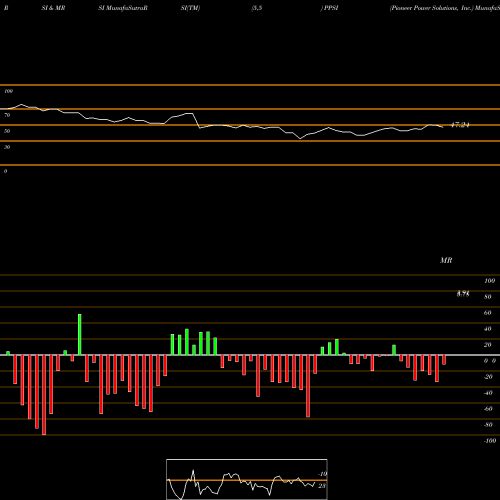
Task: Click the 'SI MunafaSutraR' header text
Action: click(123, 8)
